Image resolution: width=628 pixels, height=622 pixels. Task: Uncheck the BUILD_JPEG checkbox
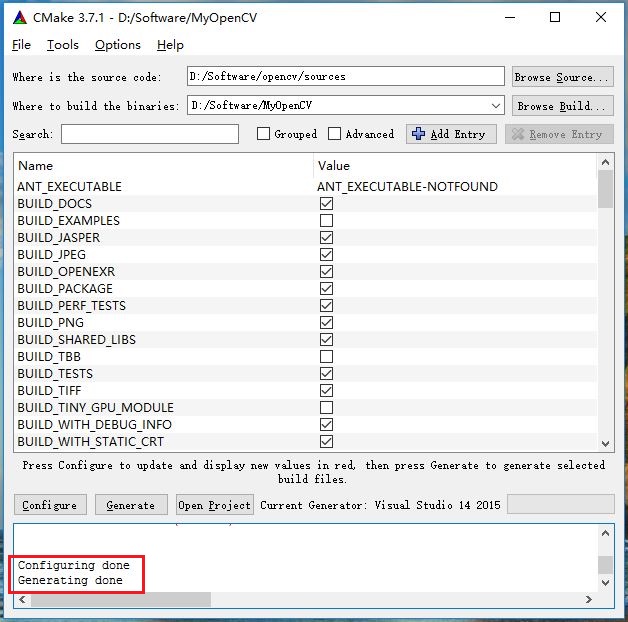(x=326, y=254)
